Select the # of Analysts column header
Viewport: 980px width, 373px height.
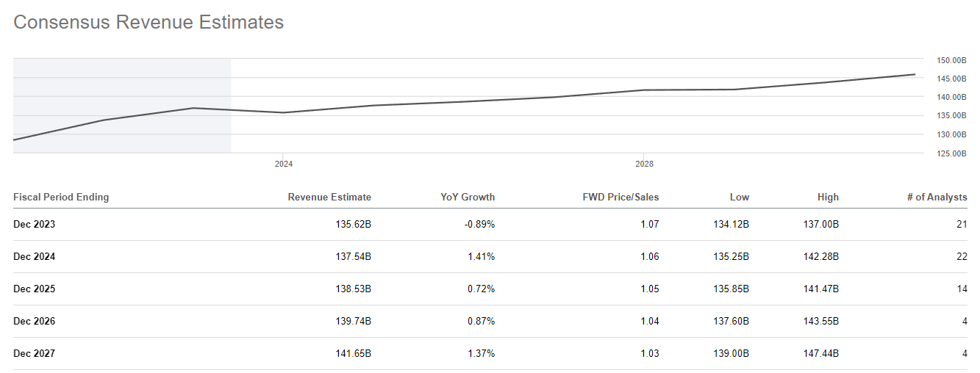(935, 197)
